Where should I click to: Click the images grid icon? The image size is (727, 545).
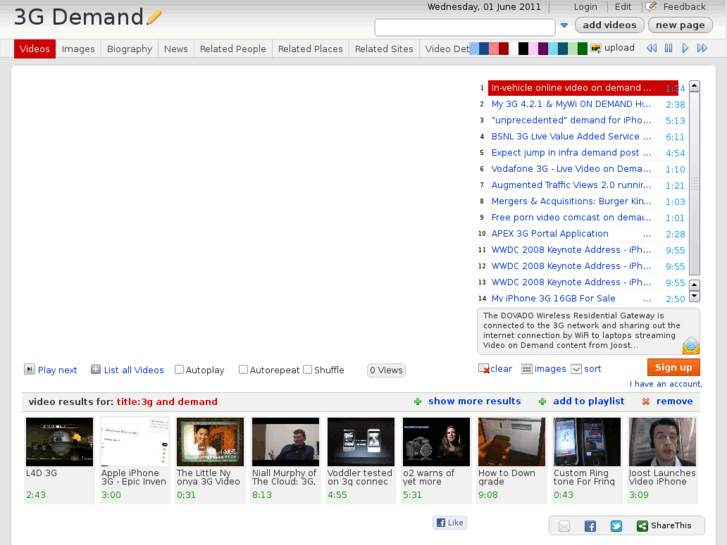click(x=527, y=369)
